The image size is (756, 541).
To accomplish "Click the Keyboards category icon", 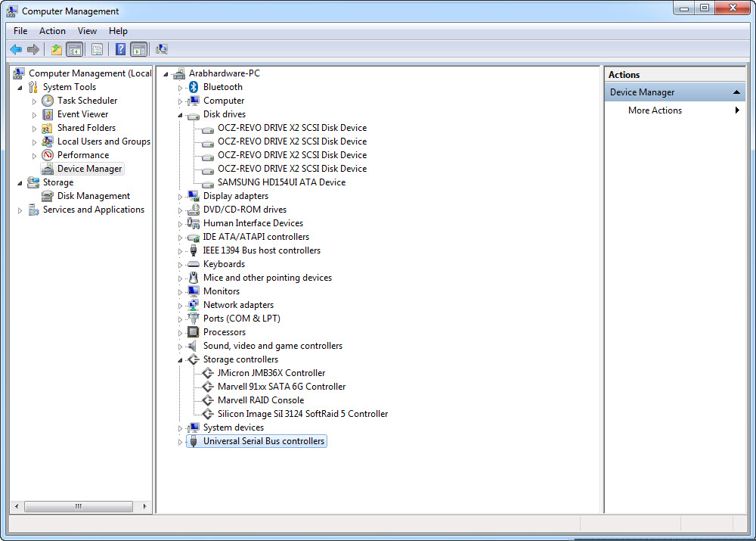I will click(194, 264).
